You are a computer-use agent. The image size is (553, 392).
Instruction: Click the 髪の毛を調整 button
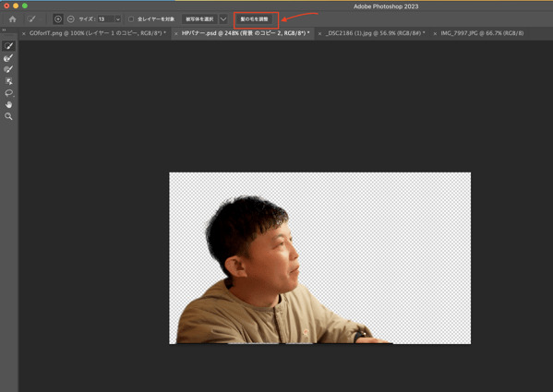click(254, 19)
